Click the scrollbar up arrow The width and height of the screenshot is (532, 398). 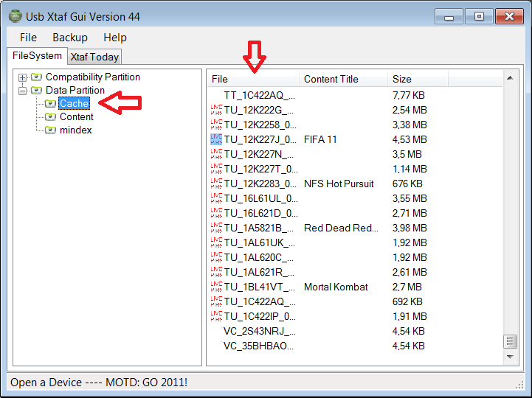510,78
